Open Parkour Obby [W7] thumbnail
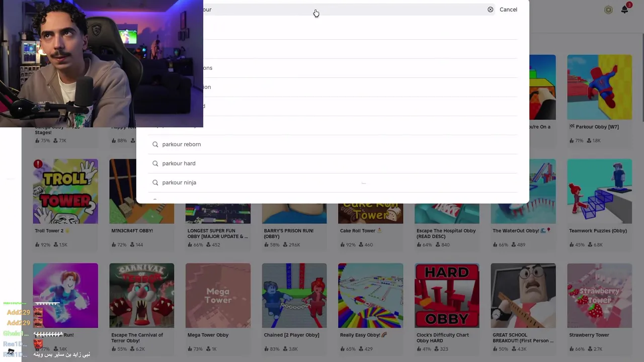Screen dimensions: 644x362 [599, 87]
